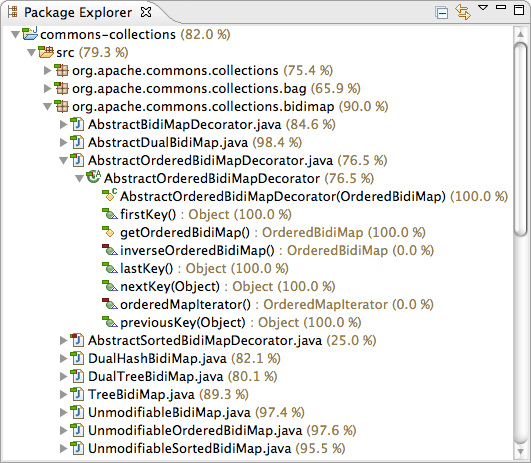Click the AbstractDualBidiMap.java file icon

point(77,142)
